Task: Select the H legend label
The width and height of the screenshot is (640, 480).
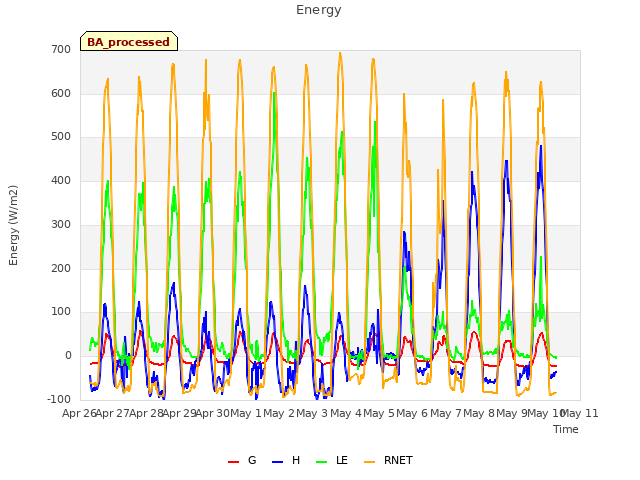Action: (296, 460)
